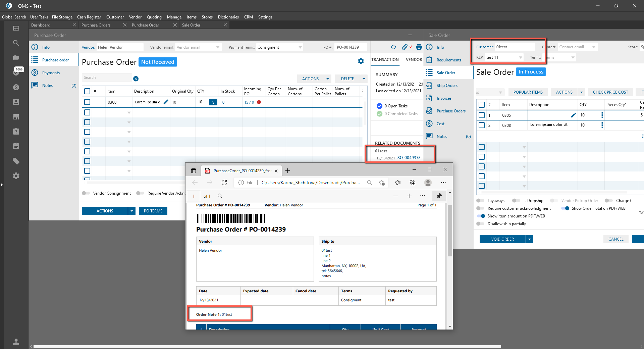
Task: Expand the VOID ORDER dropdown arrow
Action: (x=530, y=239)
